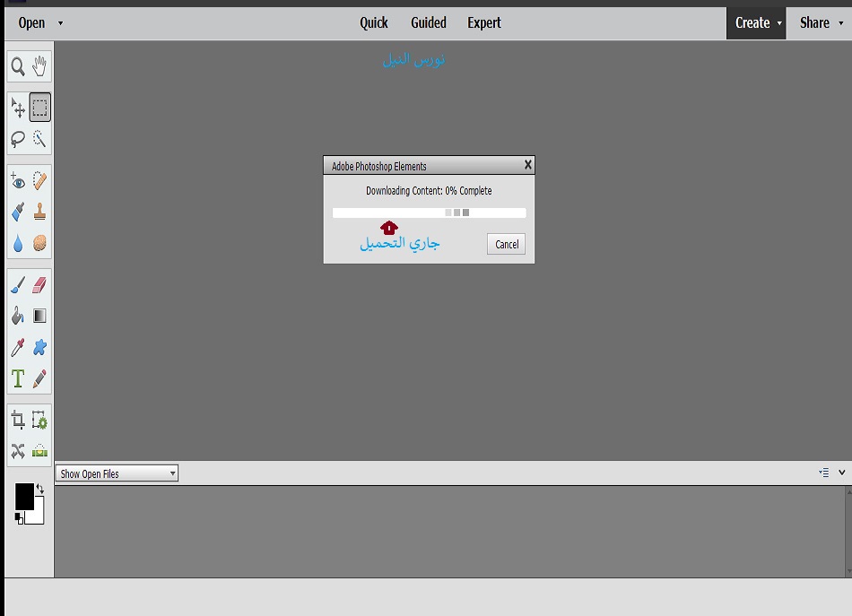The image size is (852, 616).
Task: Cancel the content download
Action: [x=507, y=244]
